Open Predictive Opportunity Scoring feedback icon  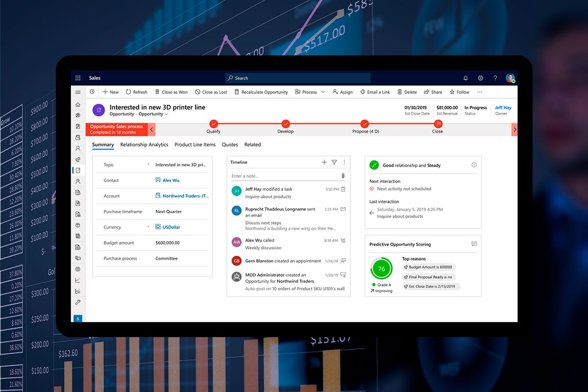[474, 244]
